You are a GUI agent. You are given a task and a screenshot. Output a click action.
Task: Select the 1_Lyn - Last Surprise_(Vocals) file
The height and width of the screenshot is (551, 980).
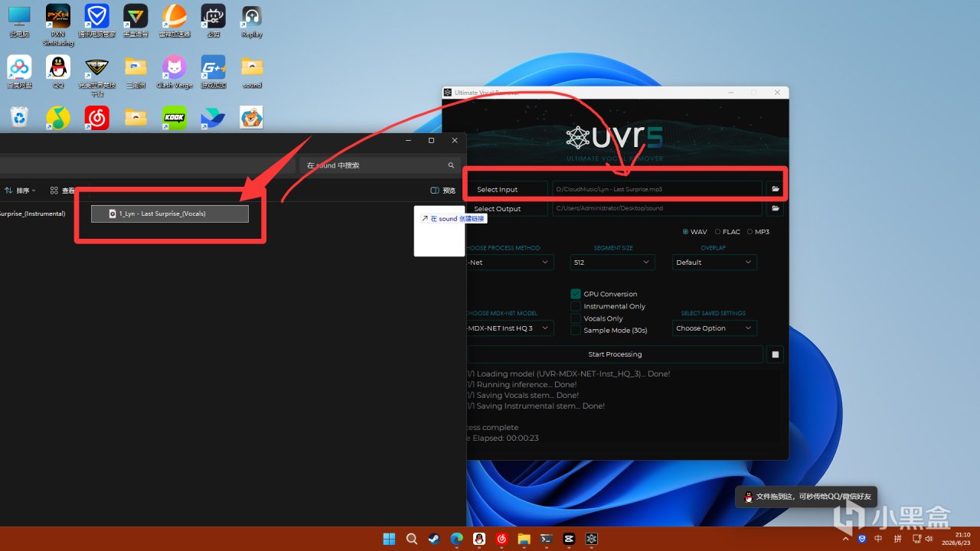click(x=170, y=214)
